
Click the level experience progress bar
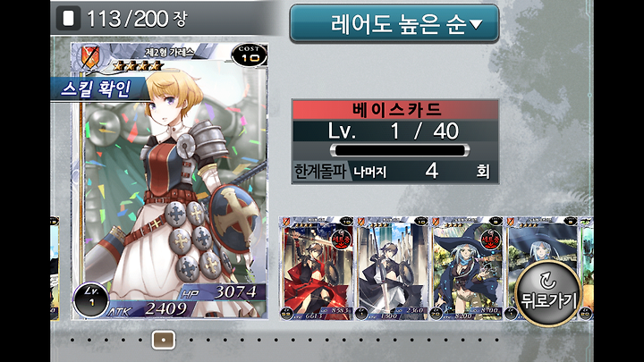399,150
